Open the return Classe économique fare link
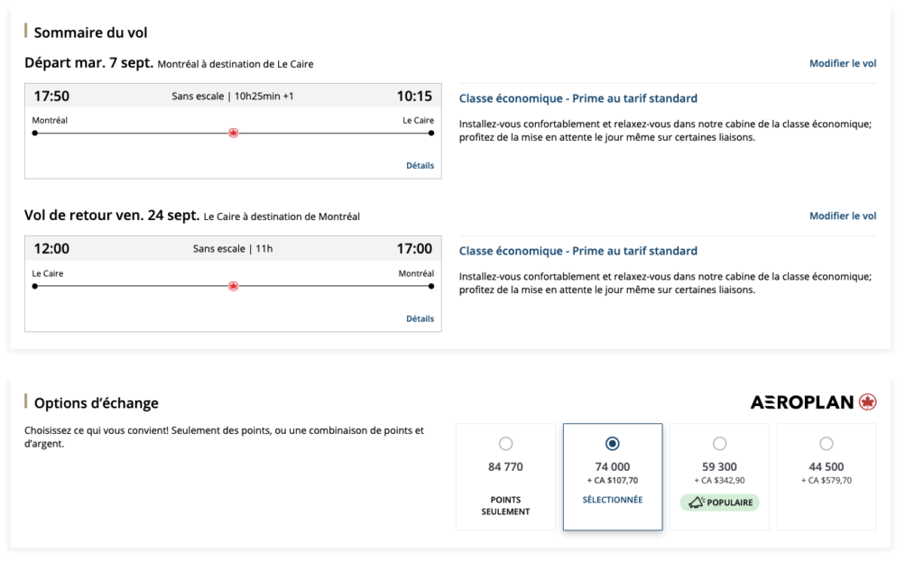Viewport: 924px width, 562px height. 577,250
